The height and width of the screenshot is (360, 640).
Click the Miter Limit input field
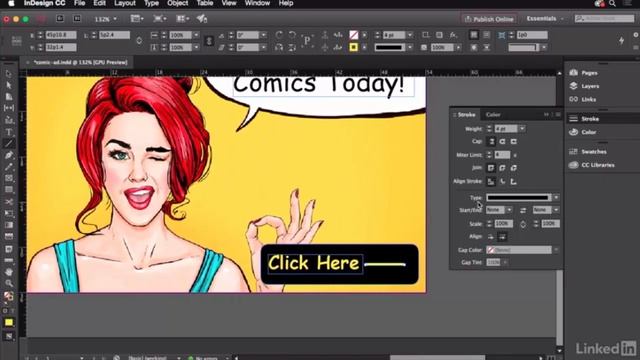[x=502, y=155]
